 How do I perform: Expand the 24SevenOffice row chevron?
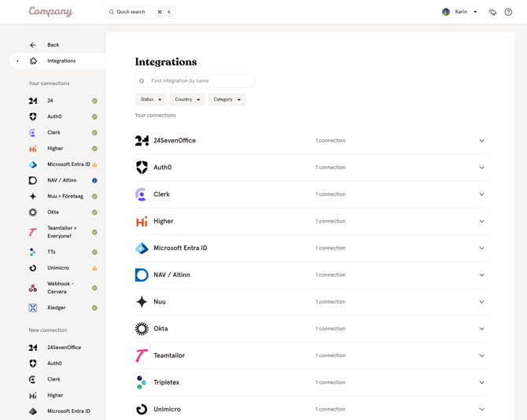[x=481, y=141]
